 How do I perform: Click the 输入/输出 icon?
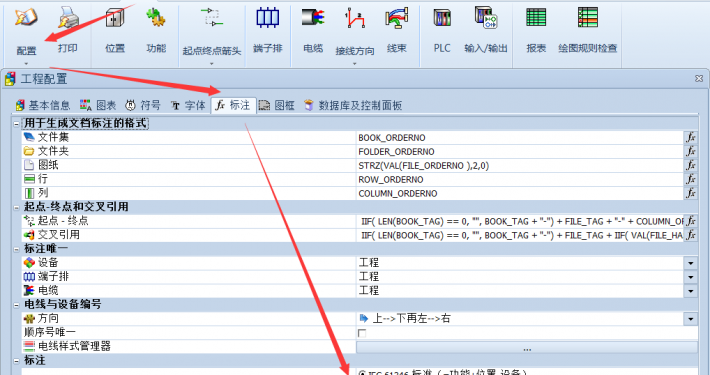click(x=486, y=18)
